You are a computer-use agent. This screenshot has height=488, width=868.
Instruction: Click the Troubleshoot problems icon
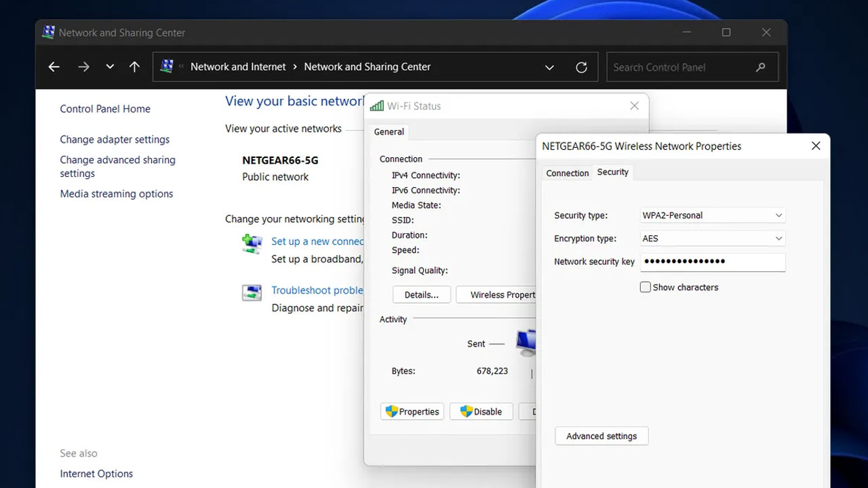(252, 293)
